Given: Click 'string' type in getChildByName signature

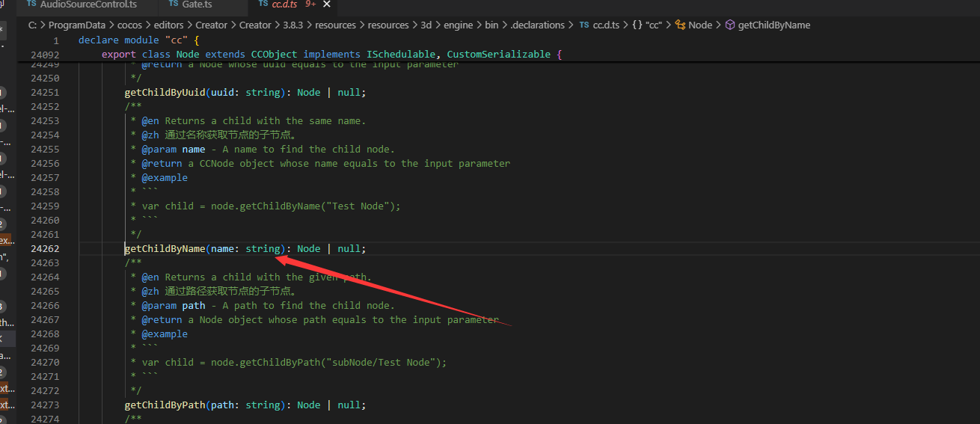Looking at the screenshot, I should (263, 249).
